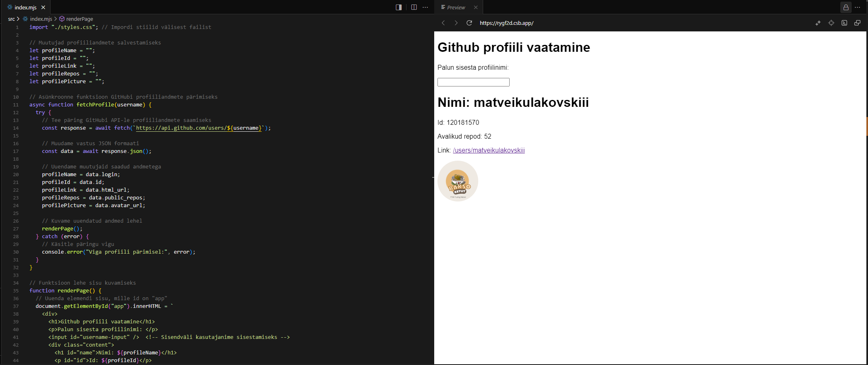Click src in the breadcrumb
The image size is (868, 365).
11,19
